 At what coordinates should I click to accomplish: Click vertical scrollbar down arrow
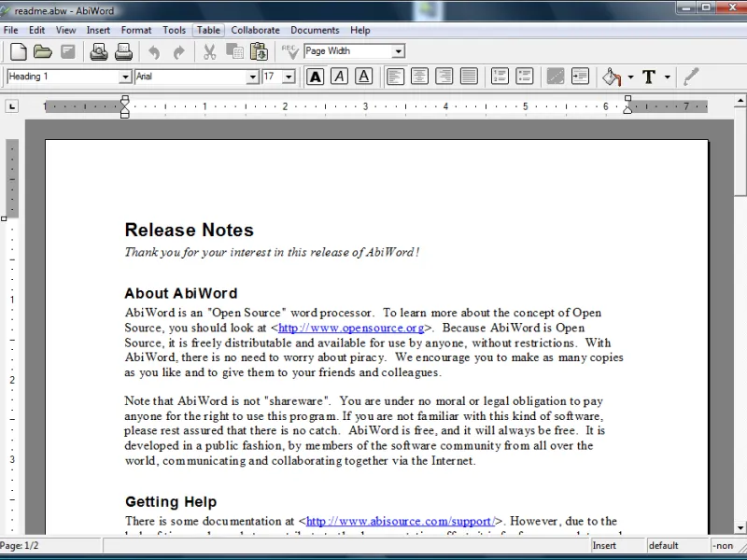point(740,527)
